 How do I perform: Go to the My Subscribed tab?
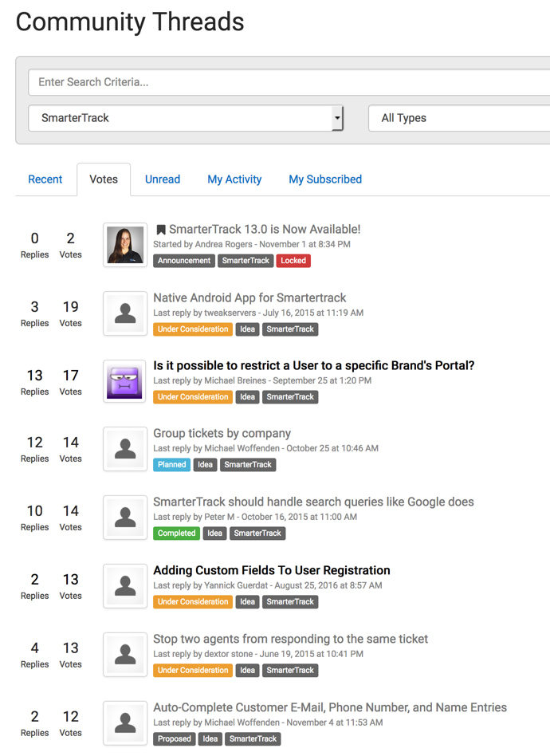coord(325,179)
